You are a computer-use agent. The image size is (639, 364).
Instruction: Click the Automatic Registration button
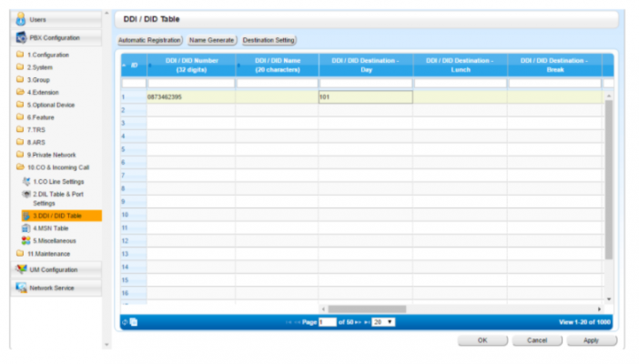pos(149,40)
